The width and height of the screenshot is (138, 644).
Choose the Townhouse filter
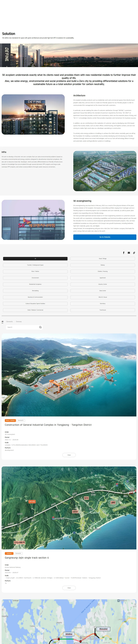[x=103, y=310]
